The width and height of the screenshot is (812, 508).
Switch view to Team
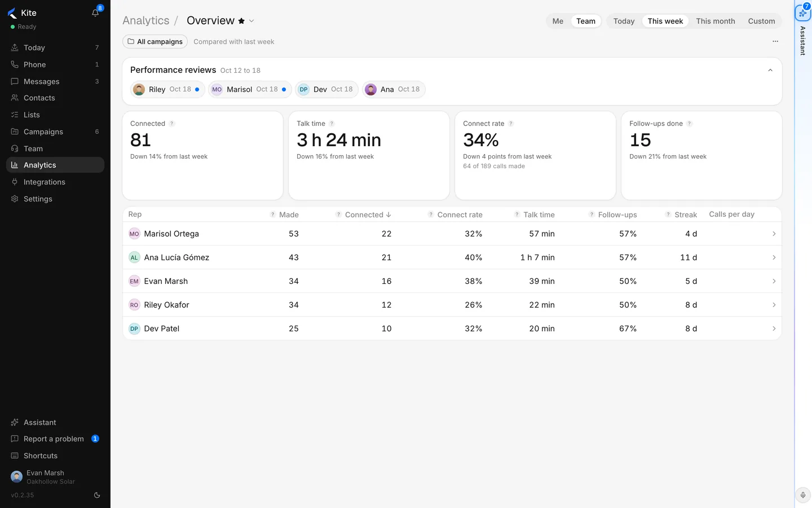tap(586, 21)
